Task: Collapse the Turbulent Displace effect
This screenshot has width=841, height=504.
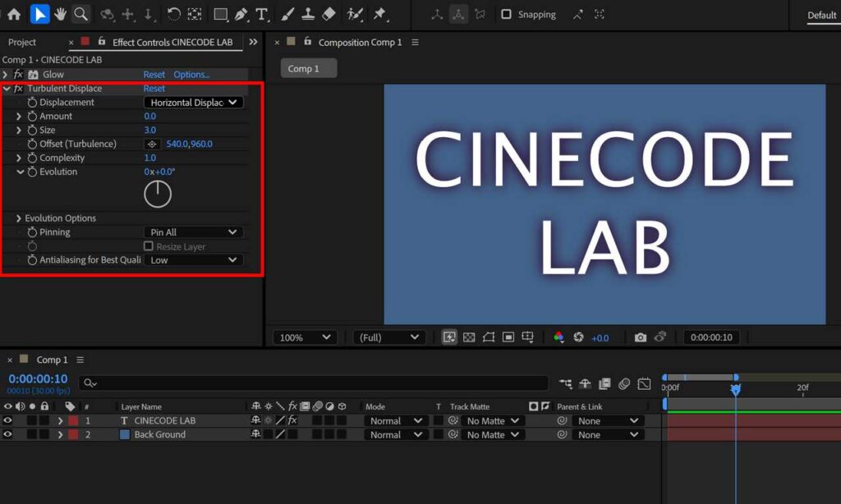Action: (x=7, y=88)
